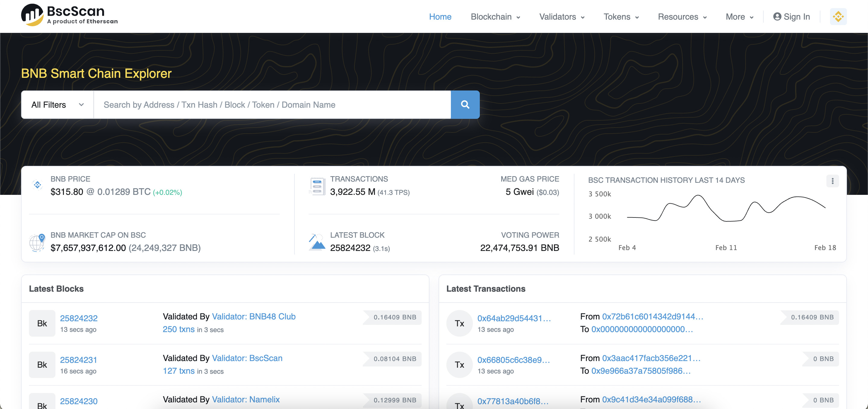Open transaction 0x64ab29d54431…
Viewport: 868px width, 409px height.
tap(514, 318)
